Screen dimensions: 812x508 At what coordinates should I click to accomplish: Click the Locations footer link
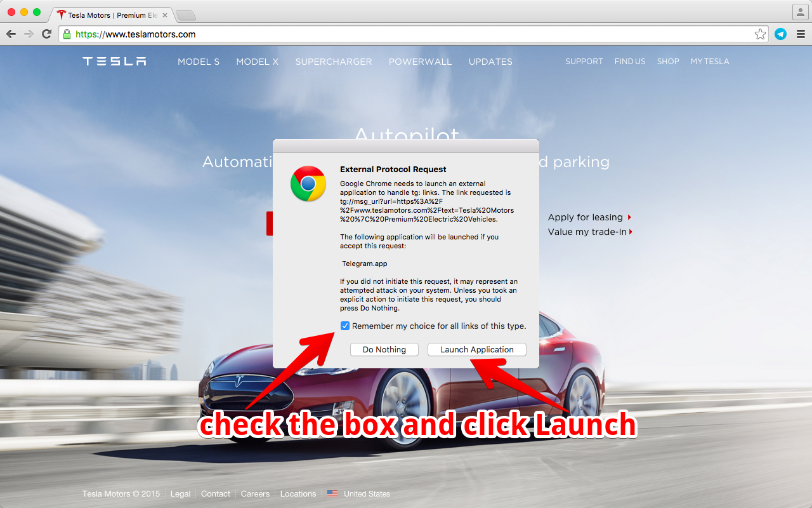(298, 493)
